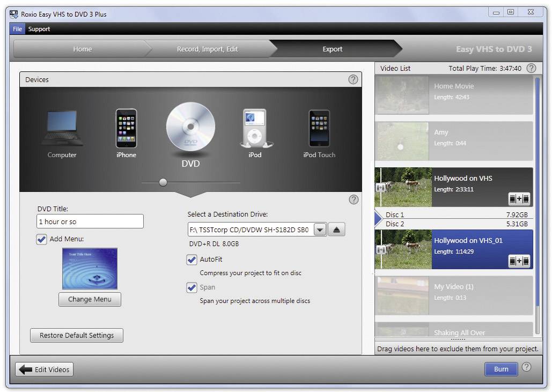Select the Amy video thumbnail
Screen dimensions: 552x392
click(x=402, y=141)
